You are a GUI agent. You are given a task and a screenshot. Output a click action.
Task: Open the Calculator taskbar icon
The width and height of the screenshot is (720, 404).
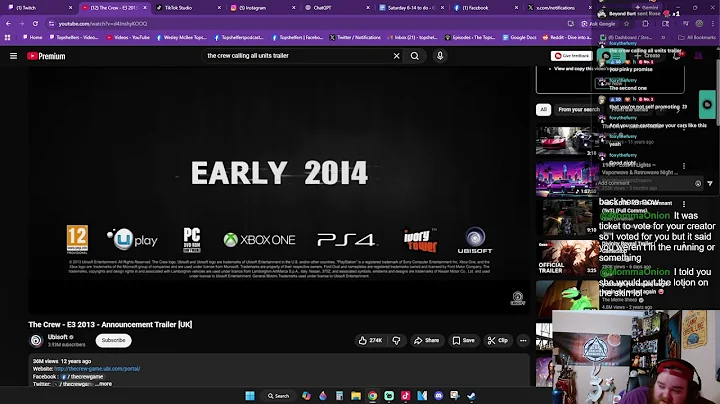point(339,396)
